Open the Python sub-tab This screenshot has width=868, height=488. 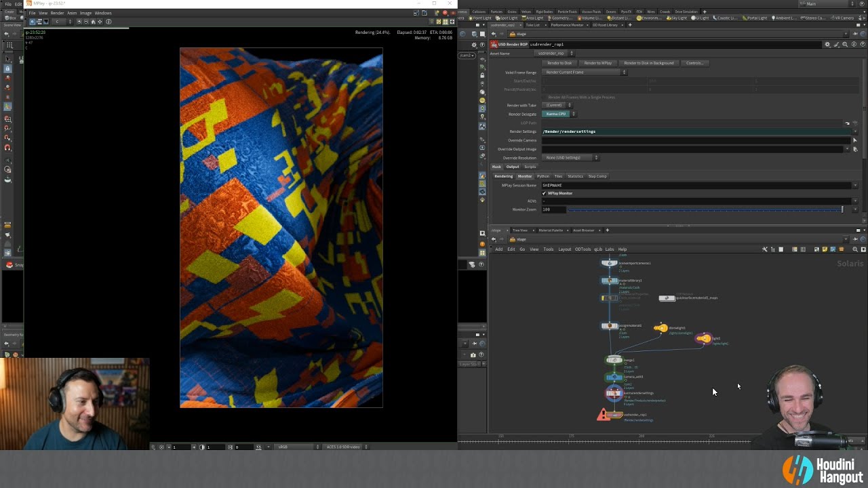(x=543, y=176)
